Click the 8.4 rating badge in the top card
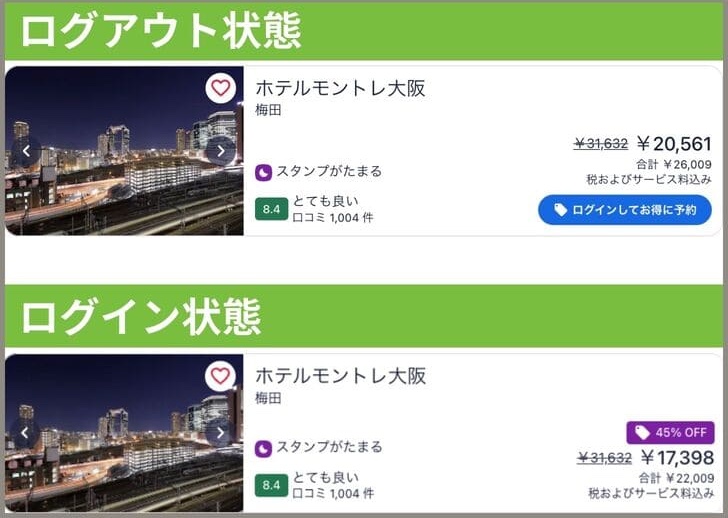This screenshot has height=518, width=728. click(x=271, y=209)
